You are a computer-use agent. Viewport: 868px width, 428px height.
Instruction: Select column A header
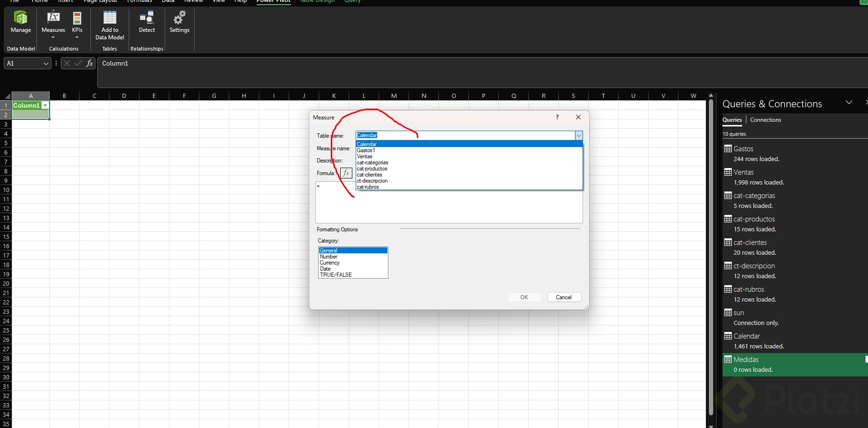coord(31,96)
